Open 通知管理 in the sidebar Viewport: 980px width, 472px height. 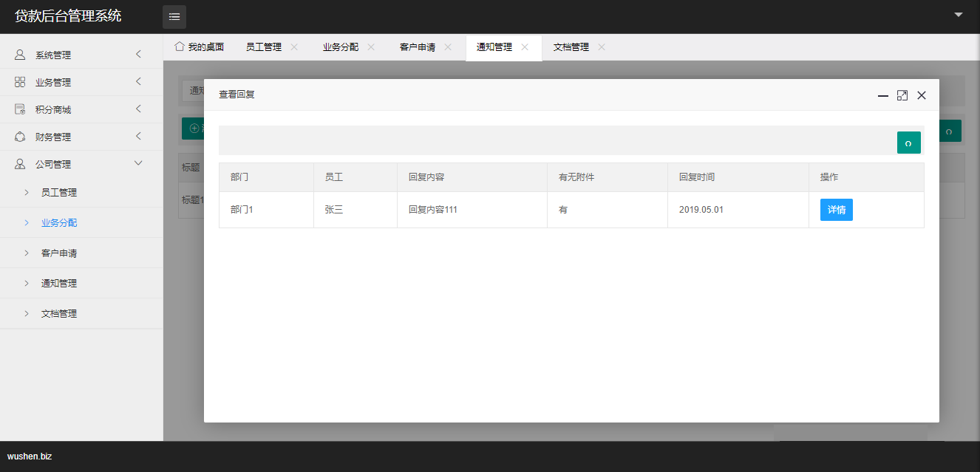click(59, 284)
